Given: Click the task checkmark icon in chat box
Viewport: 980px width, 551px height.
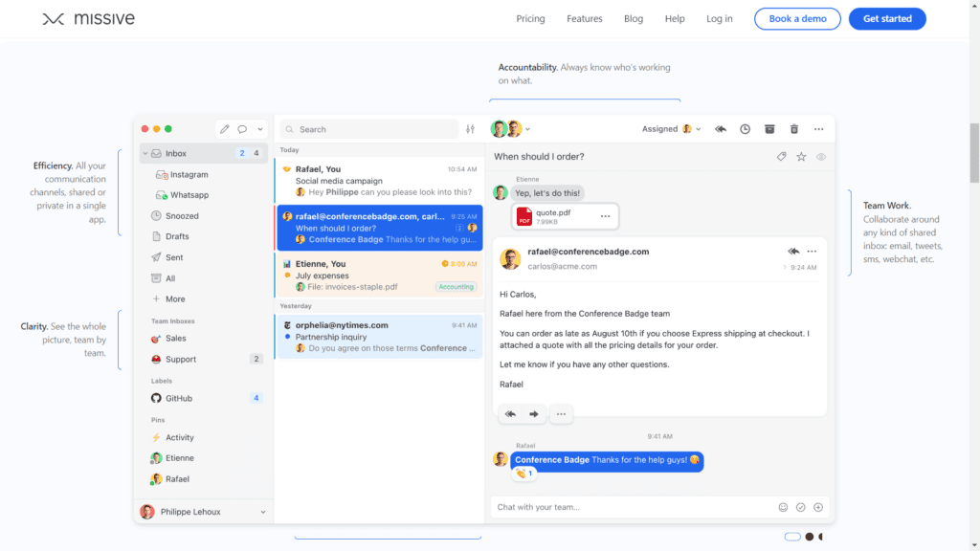Looking at the screenshot, I should 801,507.
